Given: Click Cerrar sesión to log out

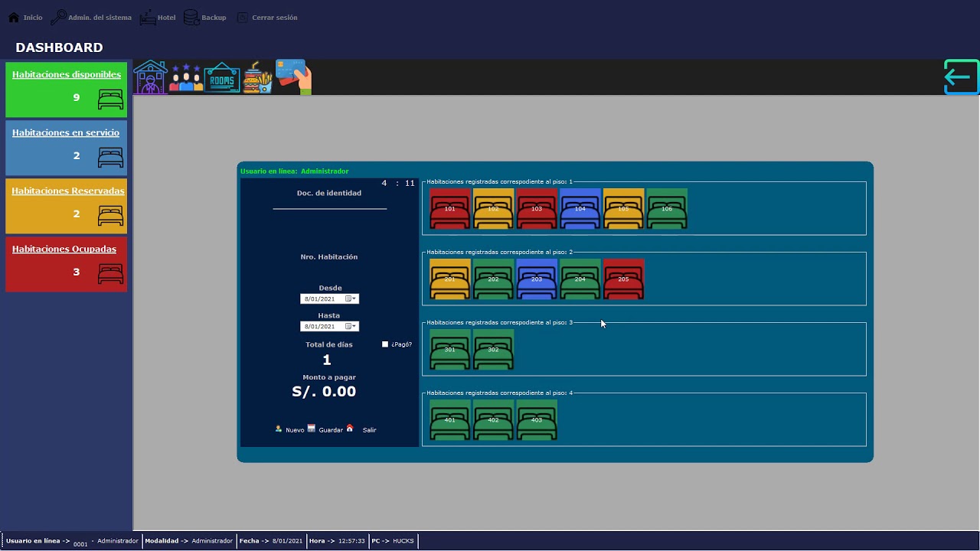Looking at the screenshot, I should (266, 18).
